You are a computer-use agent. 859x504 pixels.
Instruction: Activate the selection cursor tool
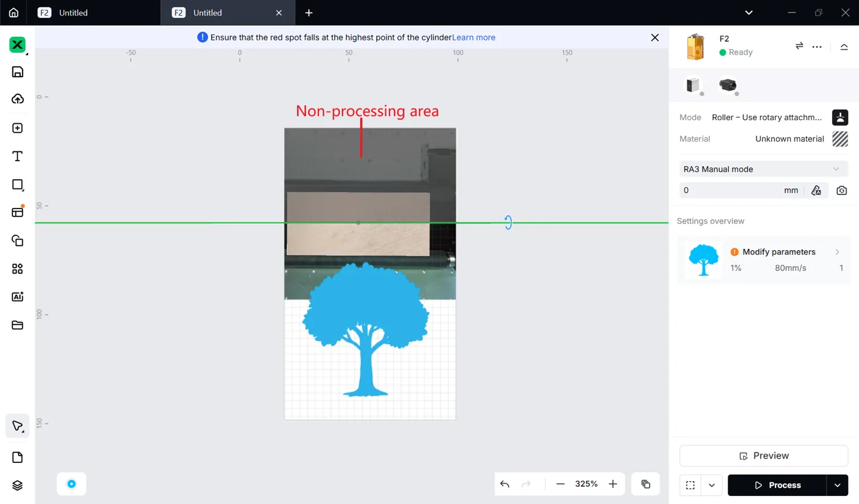(x=18, y=426)
